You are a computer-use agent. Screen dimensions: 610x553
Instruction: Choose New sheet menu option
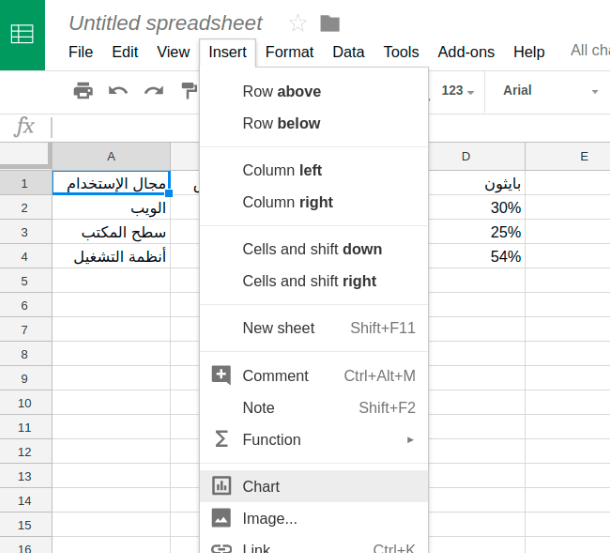(x=314, y=328)
